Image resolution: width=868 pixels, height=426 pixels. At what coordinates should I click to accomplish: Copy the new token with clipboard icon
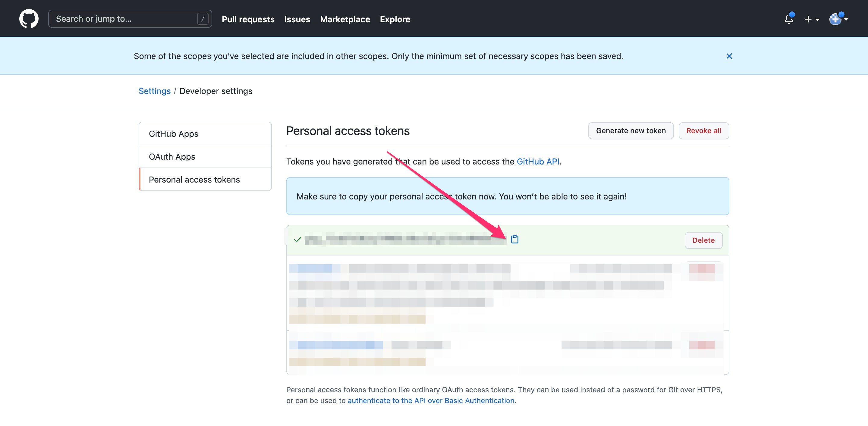(x=514, y=239)
